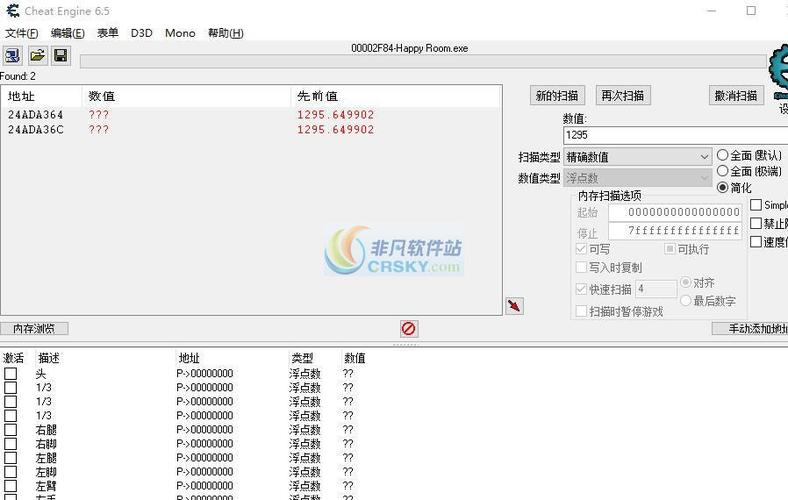The image size is (788, 500).
Task: Activate the 右脚 entry checkbox
Action: point(11,444)
